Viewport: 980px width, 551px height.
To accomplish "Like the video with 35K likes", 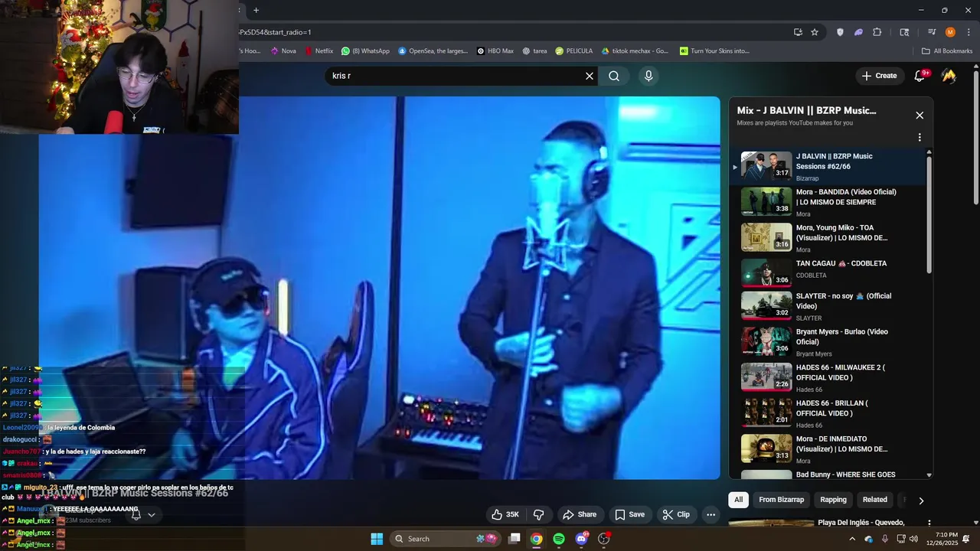I will [505, 514].
